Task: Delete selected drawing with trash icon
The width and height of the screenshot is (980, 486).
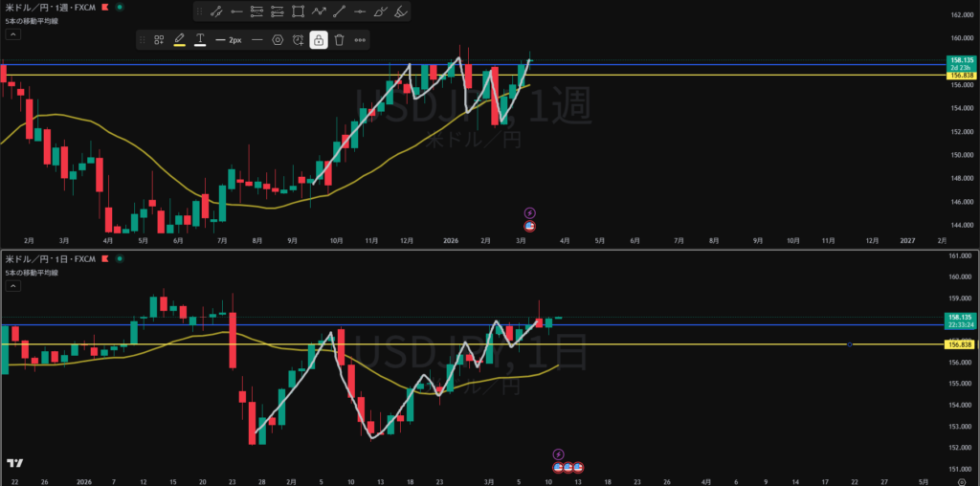Action: [339, 40]
